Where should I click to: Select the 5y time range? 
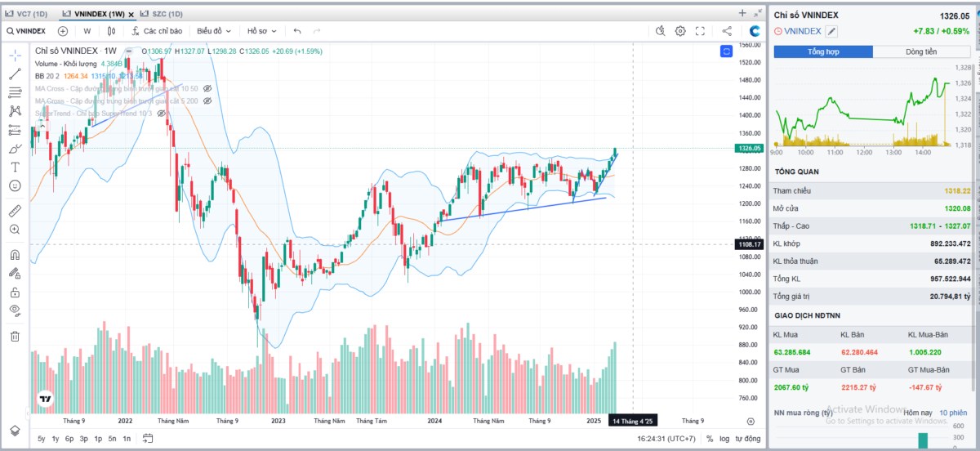tap(41, 439)
